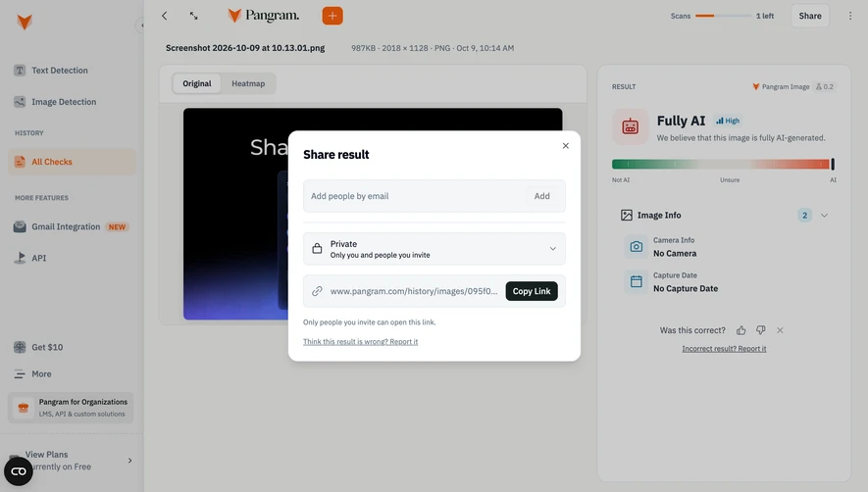Open Gmail Integration feature
The image size is (868, 492).
(x=71, y=227)
